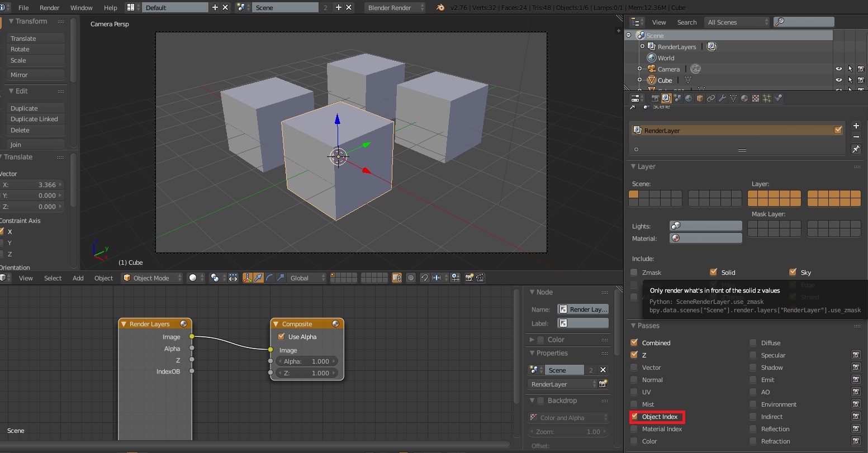Toggle X constraint axis checkbox
This screenshot has height=453, width=868.
(2, 231)
